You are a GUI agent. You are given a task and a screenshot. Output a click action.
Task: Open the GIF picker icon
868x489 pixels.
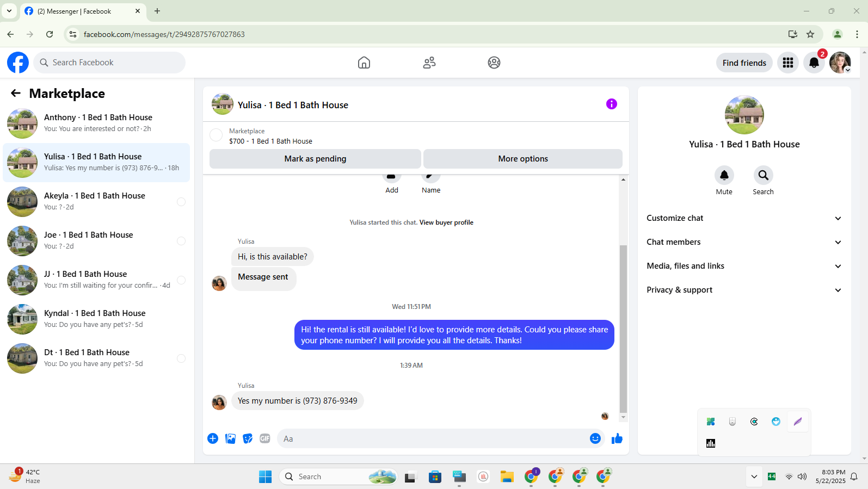265,438
